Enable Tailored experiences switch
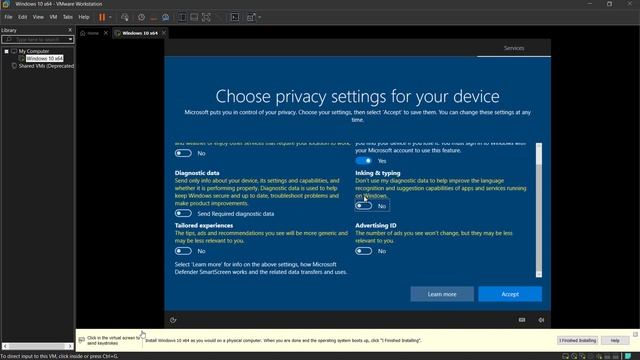This screenshot has height=360, width=640. 183,251
